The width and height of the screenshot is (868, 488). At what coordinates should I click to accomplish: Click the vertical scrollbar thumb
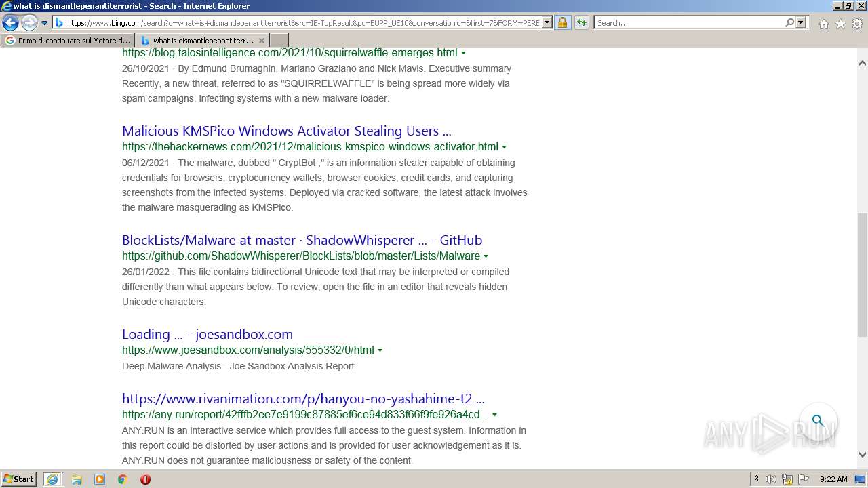coord(863,274)
